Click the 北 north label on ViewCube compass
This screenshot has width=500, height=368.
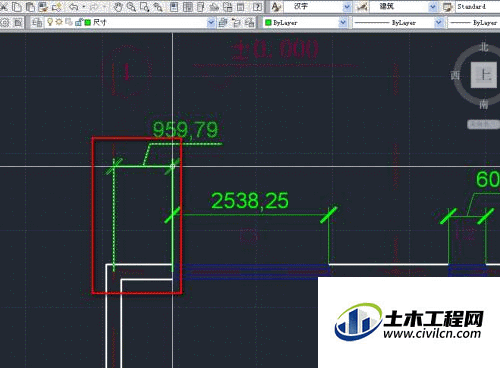(484, 47)
